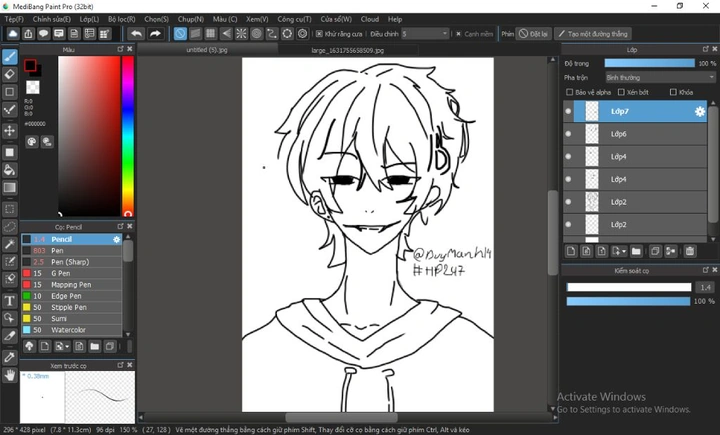Open the add-layer dropdown in layer panel
Viewport: 720px width, 435px height.
(619, 251)
